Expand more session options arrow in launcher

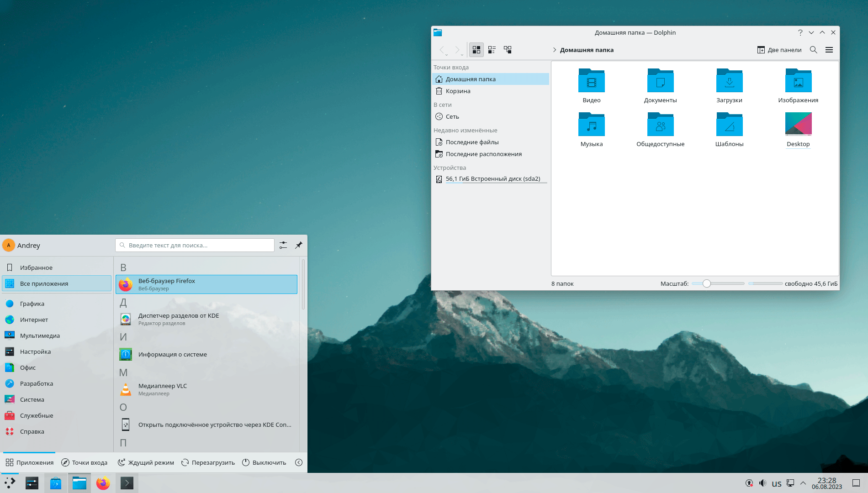[x=299, y=462]
